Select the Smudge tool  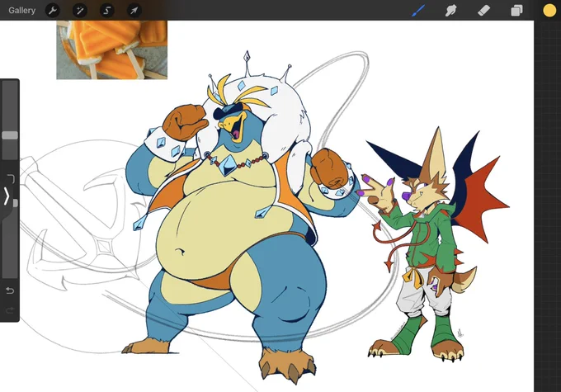pos(450,11)
